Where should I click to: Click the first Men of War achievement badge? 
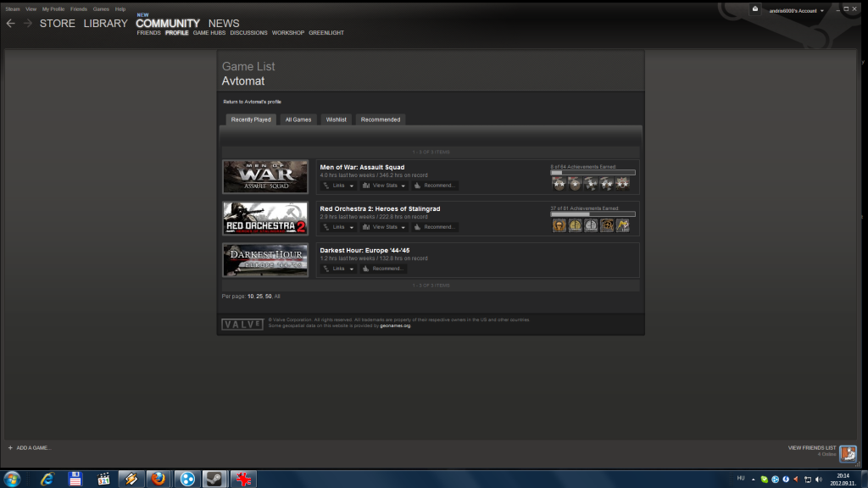559,184
